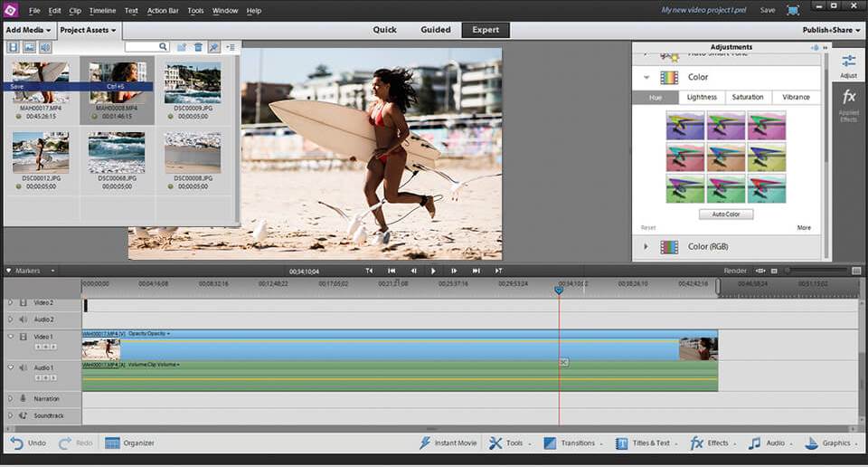
Task: Open the Add Media dropdown
Action: tap(28, 30)
